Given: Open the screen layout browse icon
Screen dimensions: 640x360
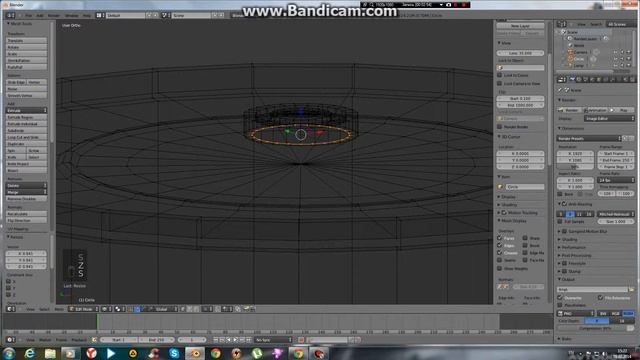Looking at the screenshot, I should click(x=99, y=15).
